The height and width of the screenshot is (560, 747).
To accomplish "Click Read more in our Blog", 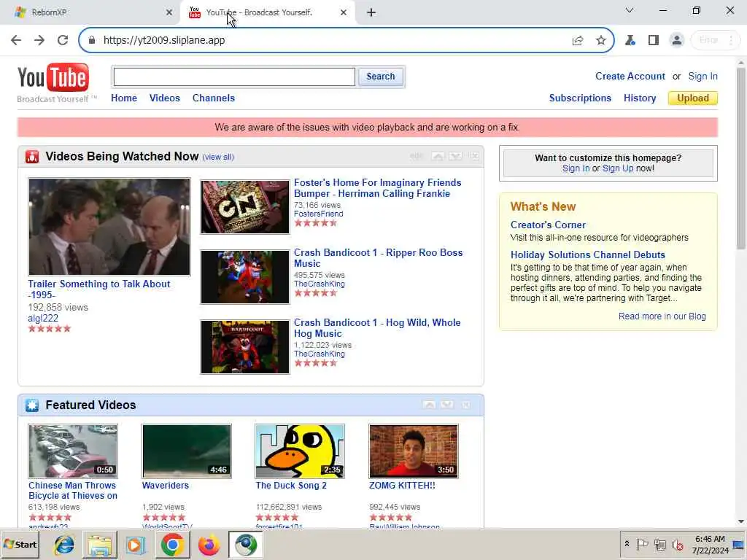I will click(x=662, y=316).
